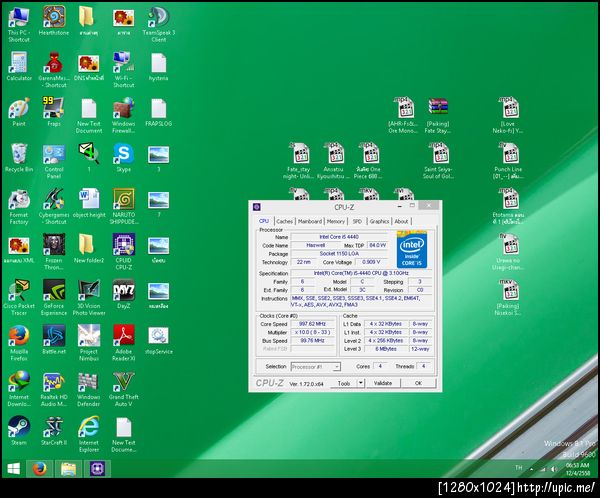
Task: Select the CPU-Z taskbar button
Action: [98, 469]
